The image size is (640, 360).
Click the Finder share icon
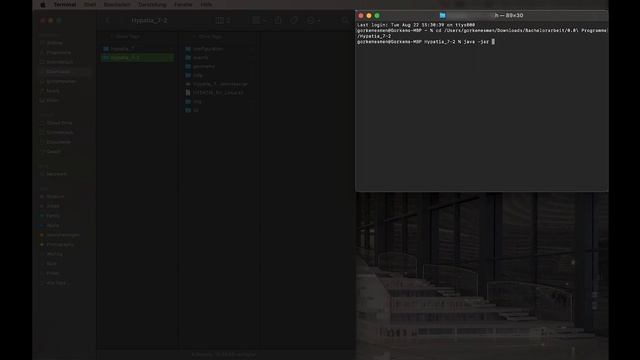point(278,20)
